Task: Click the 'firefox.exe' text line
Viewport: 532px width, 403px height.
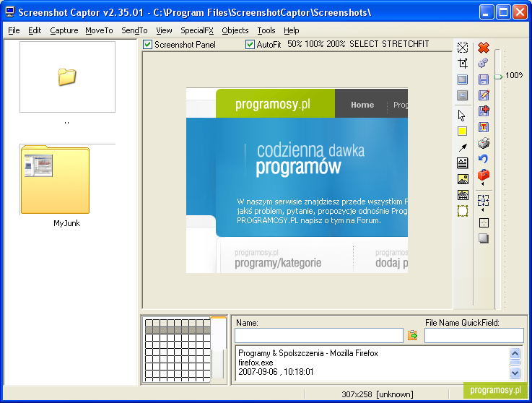Action: click(256, 363)
